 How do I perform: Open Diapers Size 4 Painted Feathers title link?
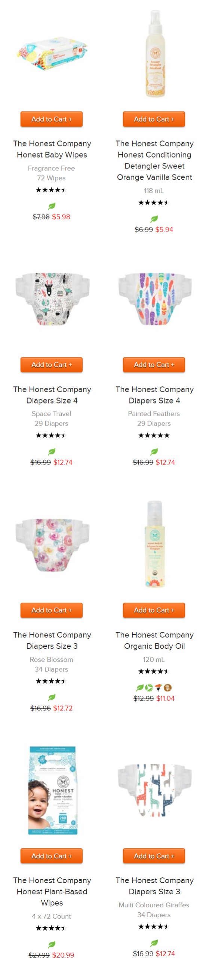pos(155,395)
